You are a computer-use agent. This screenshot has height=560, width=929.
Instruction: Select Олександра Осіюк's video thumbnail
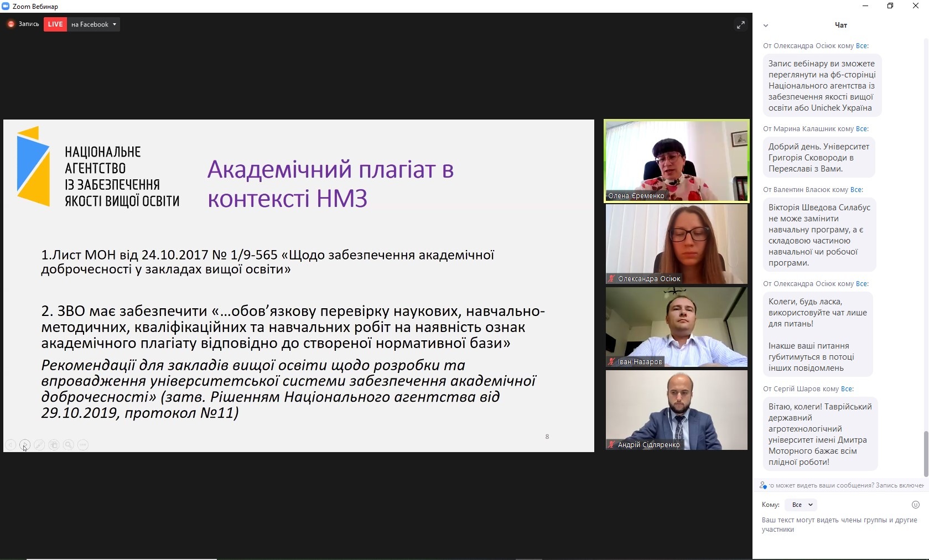(x=677, y=244)
